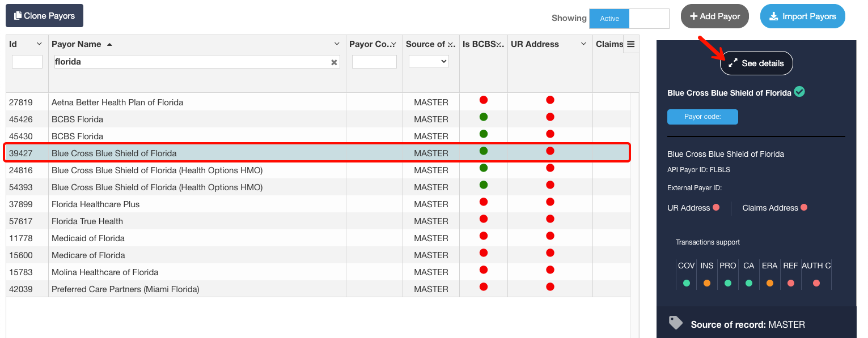Click the Add Payor button
Screen dimensions: 868x338
point(714,16)
